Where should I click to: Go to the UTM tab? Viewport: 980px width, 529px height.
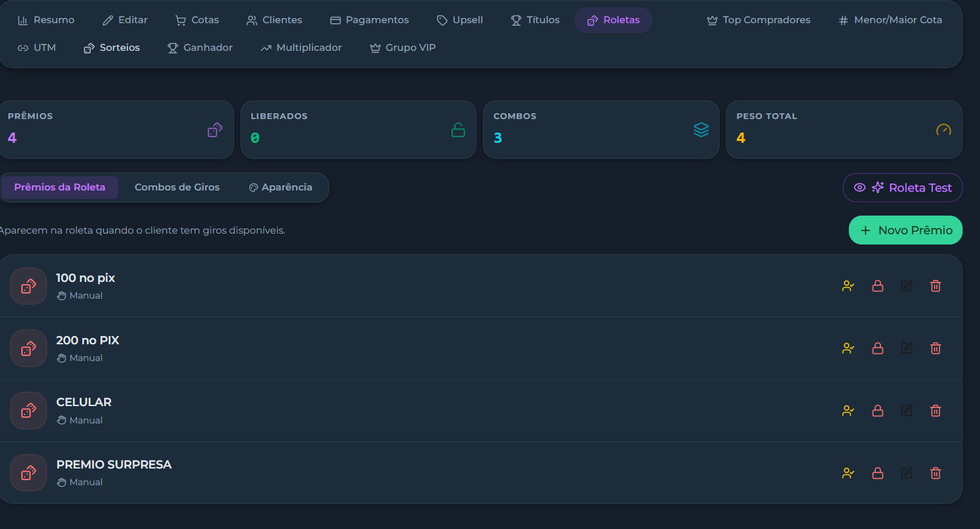coord(37,48)
